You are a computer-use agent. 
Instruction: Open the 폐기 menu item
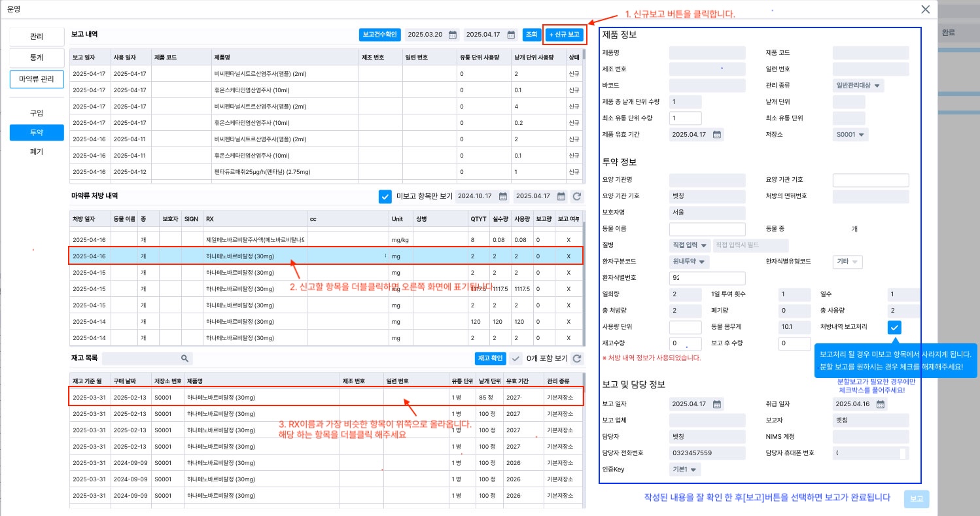point(37,152)
